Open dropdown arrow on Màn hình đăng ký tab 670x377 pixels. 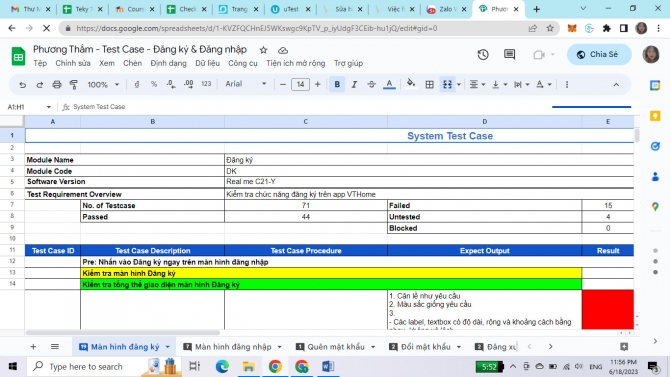(168, 347)
